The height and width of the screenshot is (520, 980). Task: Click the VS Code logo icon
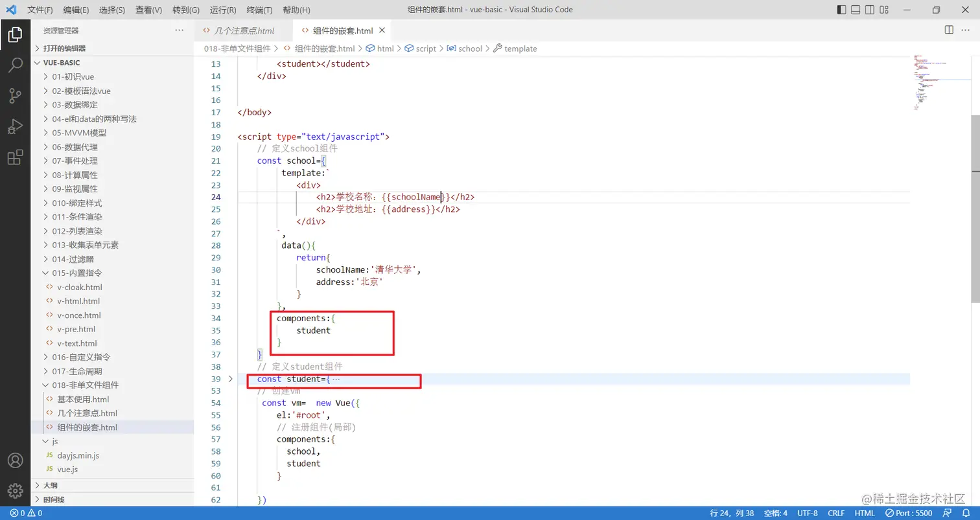tap(10, 10)
